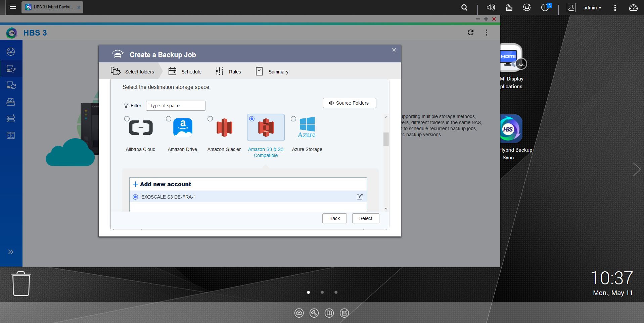Open the QTS search icon

click(464, 7)
